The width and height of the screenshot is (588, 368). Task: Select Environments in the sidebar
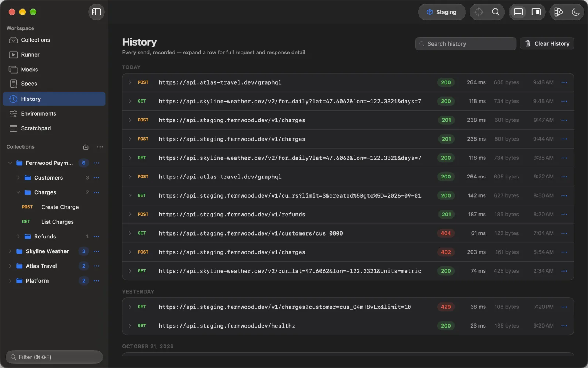[54, 113]
